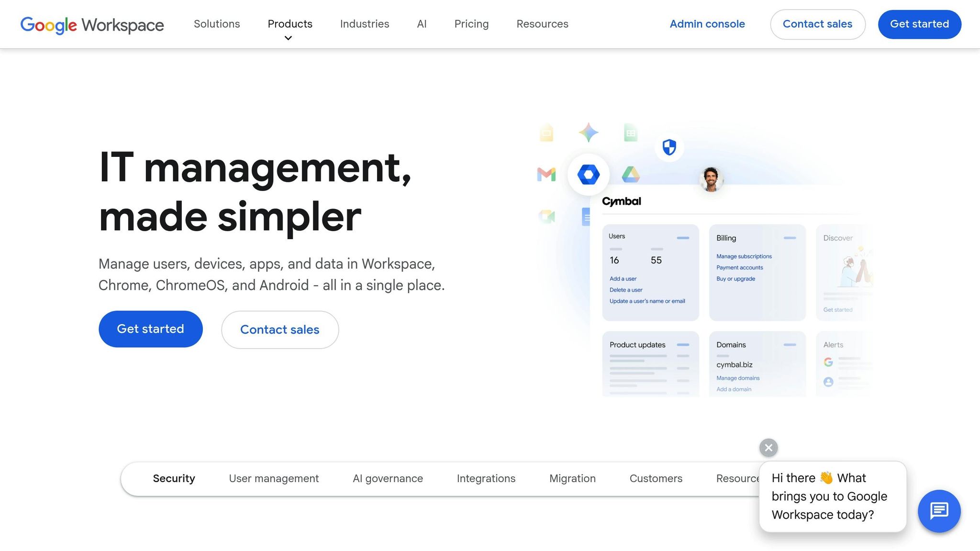Select the Google Meet camera icon

click(x=546, y=215)
